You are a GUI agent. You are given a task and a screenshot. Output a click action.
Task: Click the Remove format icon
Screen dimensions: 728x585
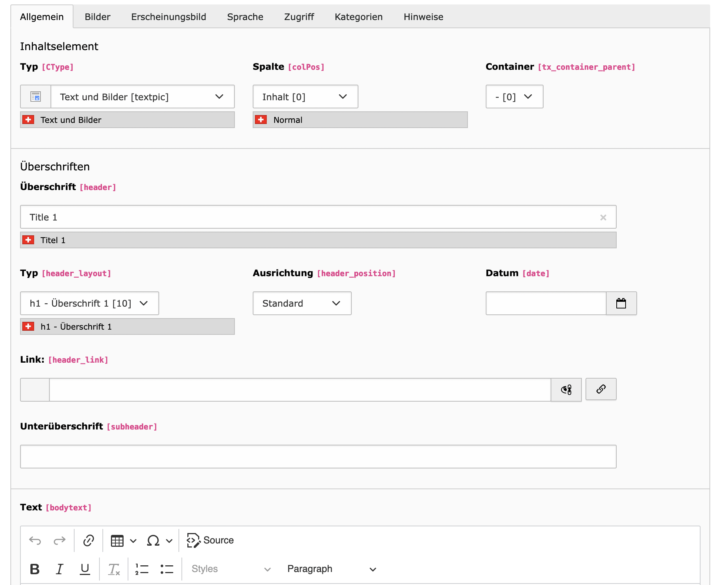114,569
